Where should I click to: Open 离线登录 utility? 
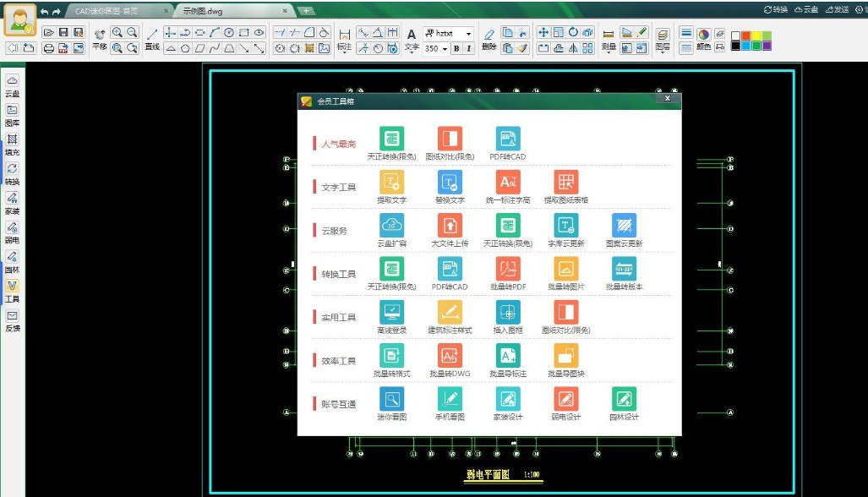pyautogui.click(x=391, y=317)
